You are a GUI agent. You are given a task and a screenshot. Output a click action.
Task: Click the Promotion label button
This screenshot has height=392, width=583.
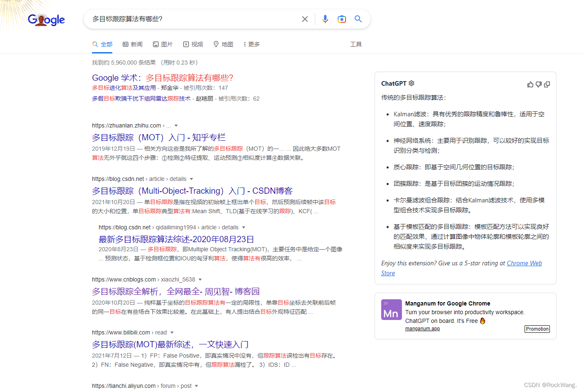(x=537, y=329)
